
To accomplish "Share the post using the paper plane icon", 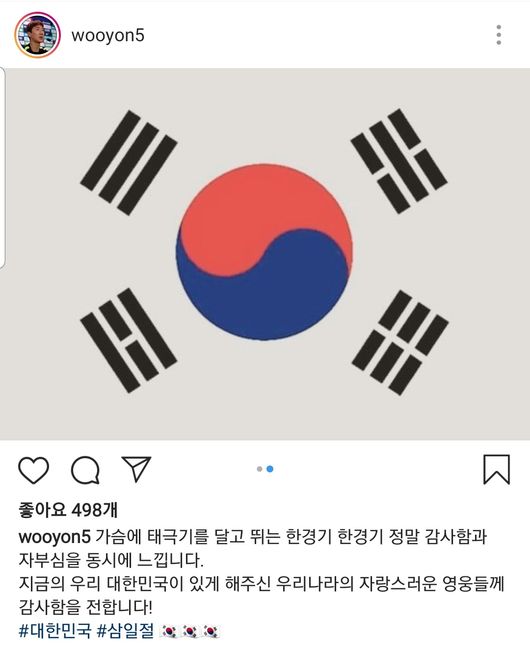I will point(136,469).
